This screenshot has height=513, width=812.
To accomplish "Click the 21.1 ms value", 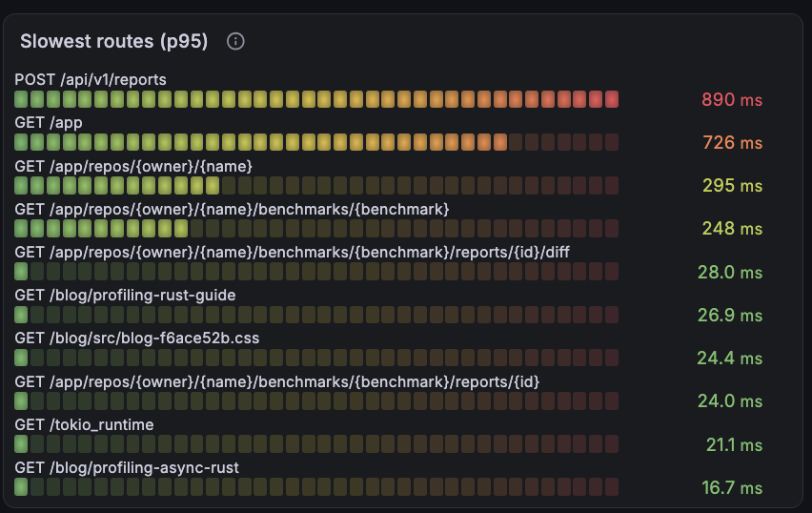I will 734,444.
